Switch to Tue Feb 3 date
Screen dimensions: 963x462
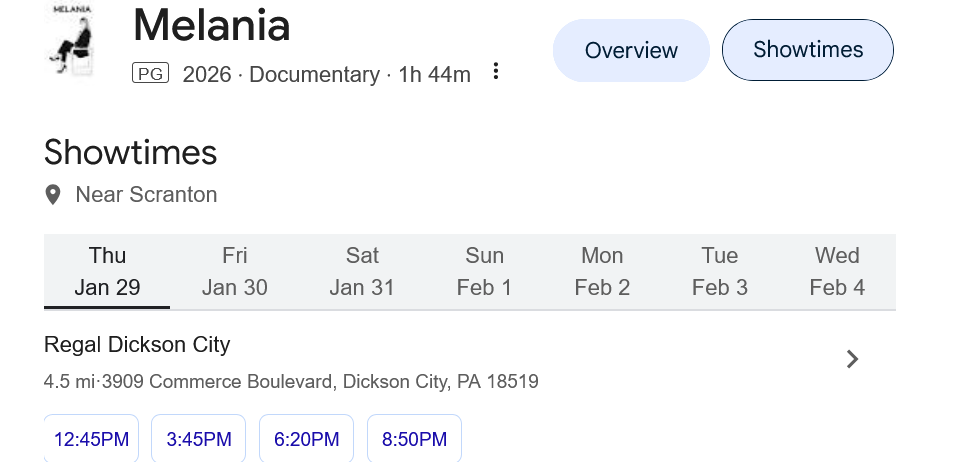[720, 271]
